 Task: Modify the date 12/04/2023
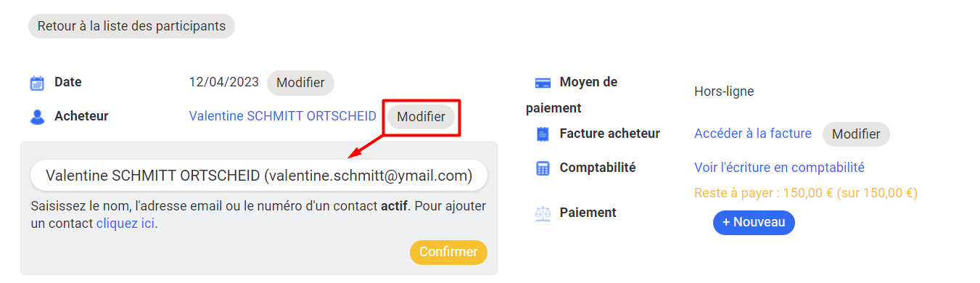(x=300, y=83)
